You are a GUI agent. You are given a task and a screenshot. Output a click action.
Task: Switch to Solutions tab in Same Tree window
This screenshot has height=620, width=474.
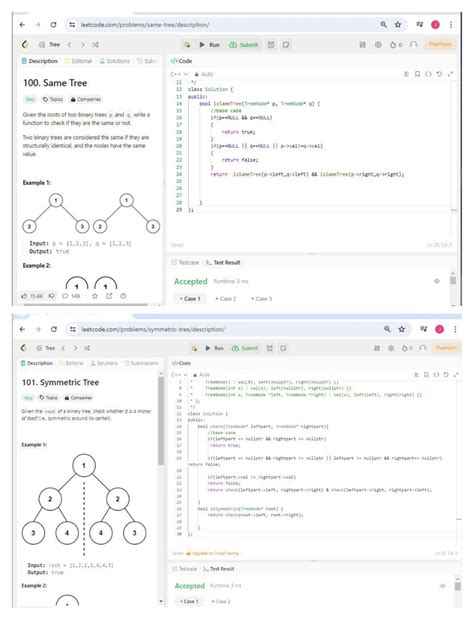pyautogui.click(x=115, y=61)
